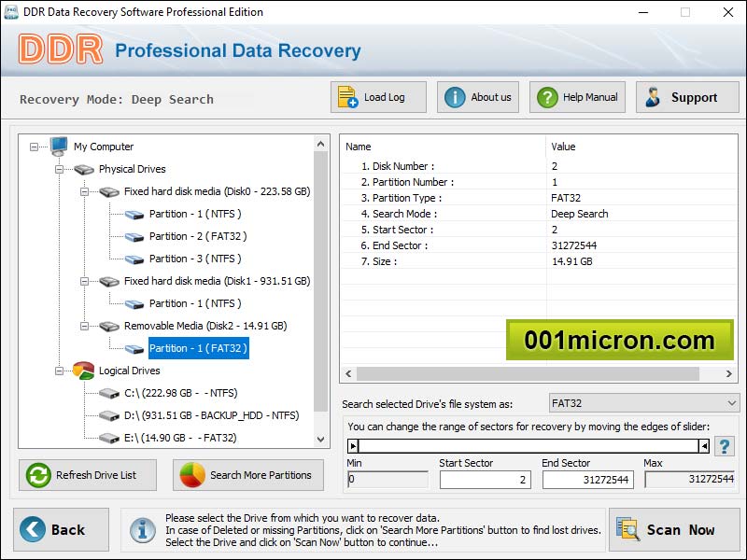Click the Disk0 Partition - 1 (NTFS) drive icon

(134, 214)
